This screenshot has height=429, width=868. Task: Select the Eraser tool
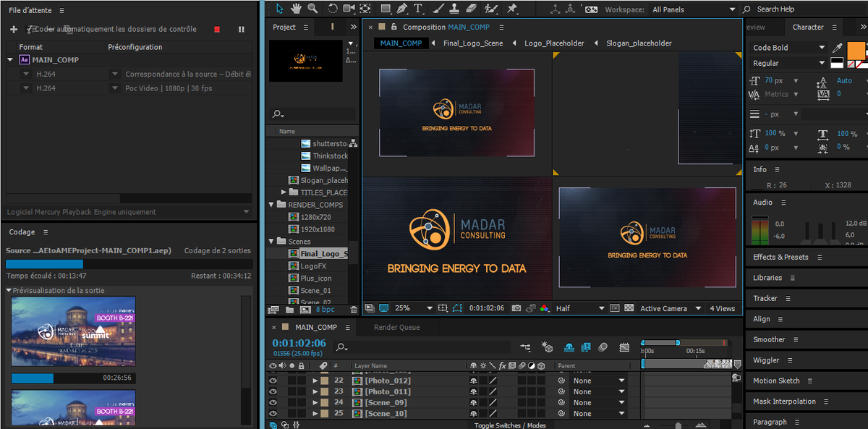point(472,8)
